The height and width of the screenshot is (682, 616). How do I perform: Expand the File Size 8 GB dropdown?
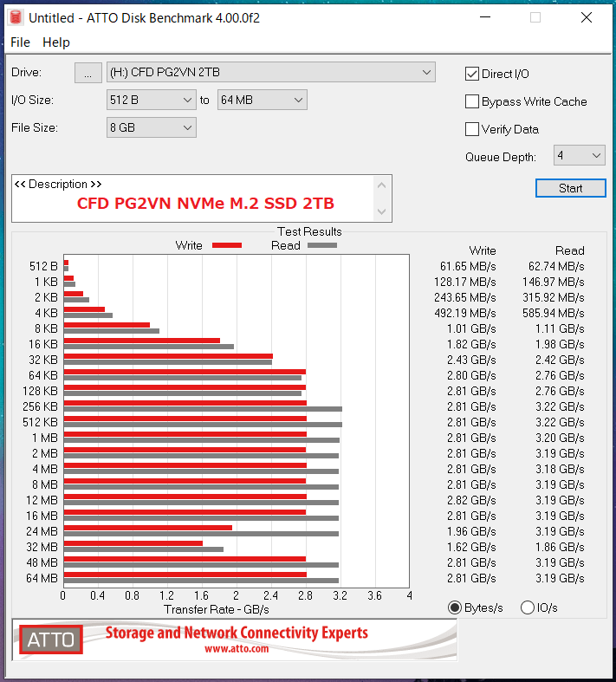click(151, 127)
